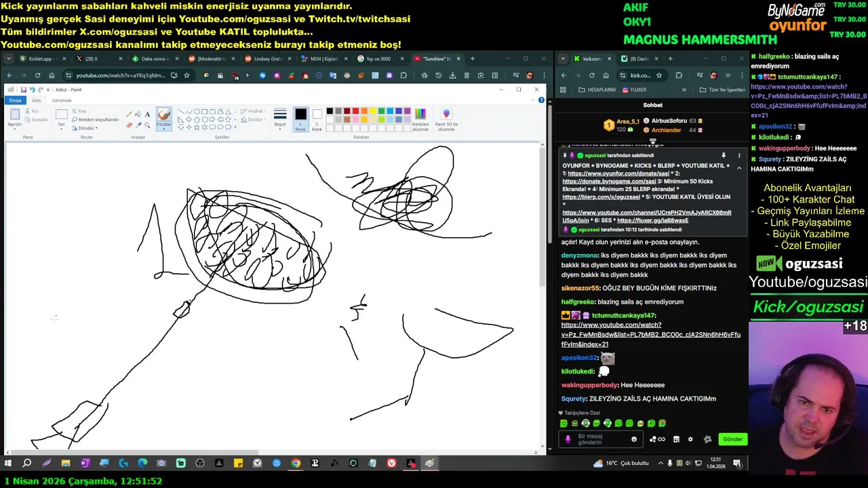
Task: Open the Windows Start menu
Action: click(x=8, y=463)
